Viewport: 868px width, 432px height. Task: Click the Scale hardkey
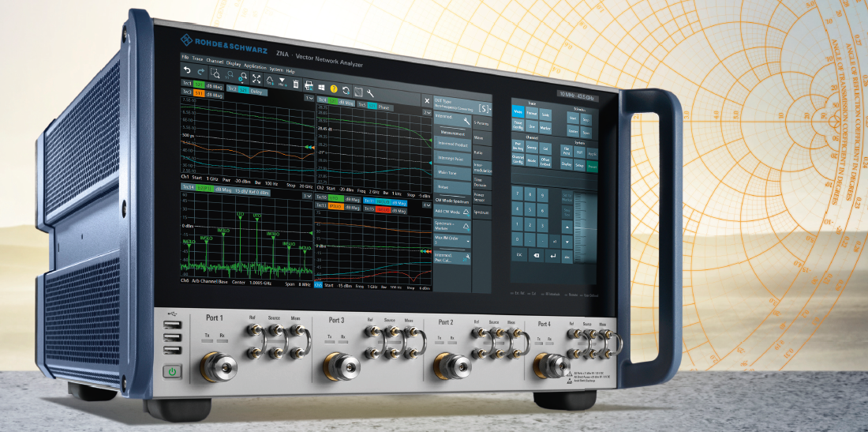[545, 115]
